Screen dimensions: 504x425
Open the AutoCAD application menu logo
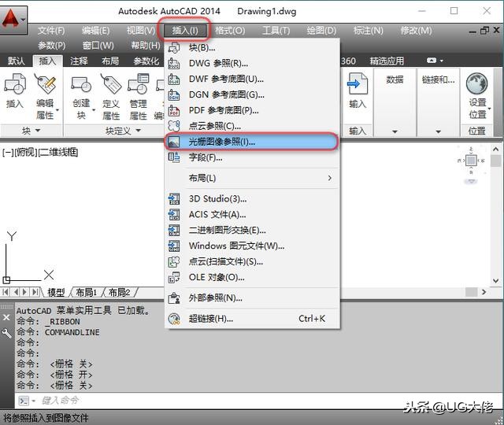coord(13,19)
